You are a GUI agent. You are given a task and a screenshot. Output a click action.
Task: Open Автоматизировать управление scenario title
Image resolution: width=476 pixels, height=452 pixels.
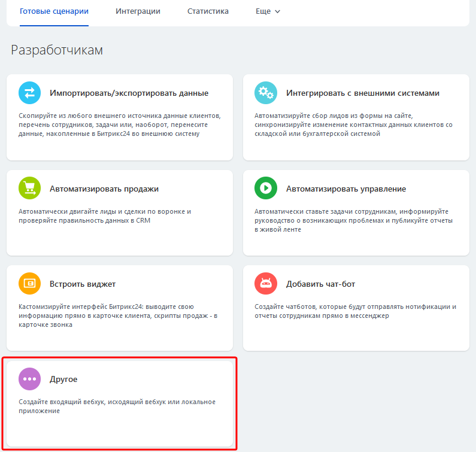[346, 189]
